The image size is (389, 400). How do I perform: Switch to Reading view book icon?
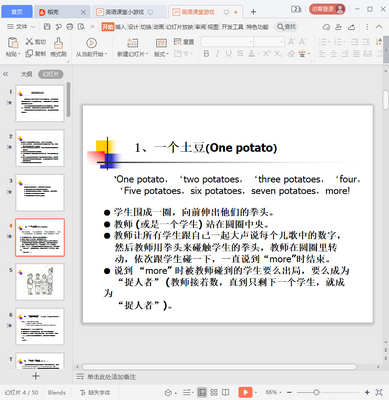[x=226, y=392]
